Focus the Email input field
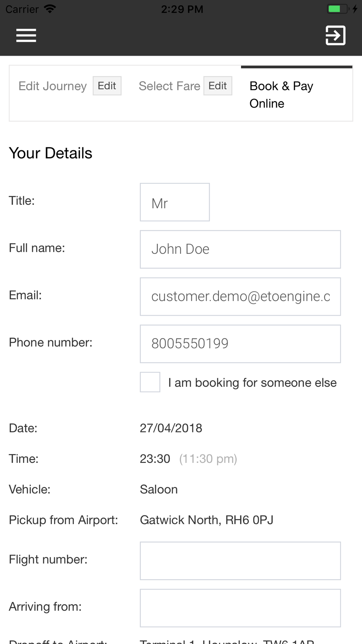Image resolution: width=362 pixels, height=644 pixels. [240, 297]
